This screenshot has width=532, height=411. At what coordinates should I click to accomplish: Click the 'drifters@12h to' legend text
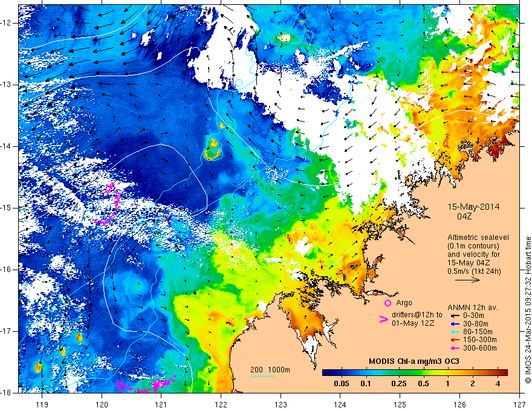[x=417, y=315]
